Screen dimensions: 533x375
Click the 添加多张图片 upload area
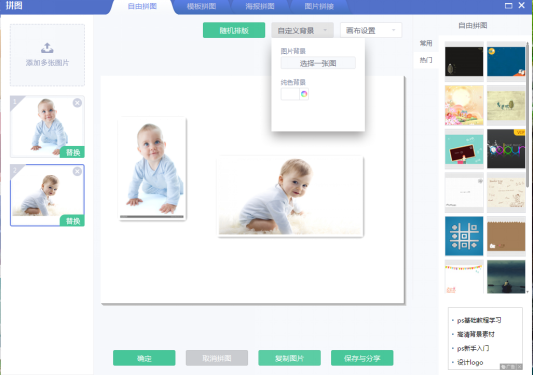(x=47, y=55)
